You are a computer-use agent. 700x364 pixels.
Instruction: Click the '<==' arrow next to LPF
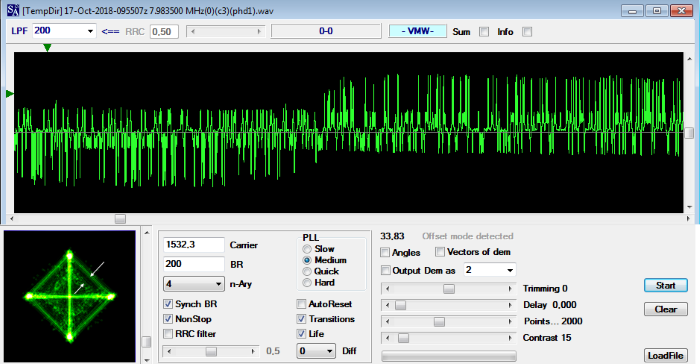pyautogui.click(x=110, y=31)
